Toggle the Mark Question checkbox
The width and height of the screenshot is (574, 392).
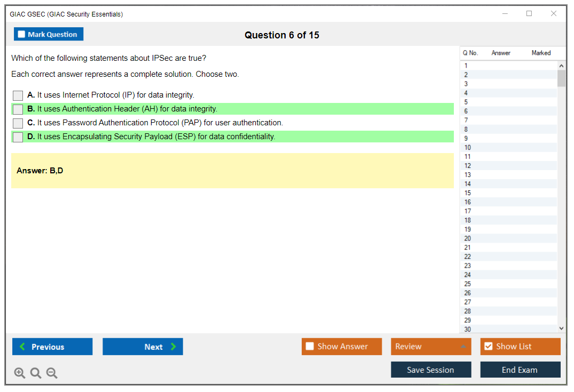coord(21,34)
